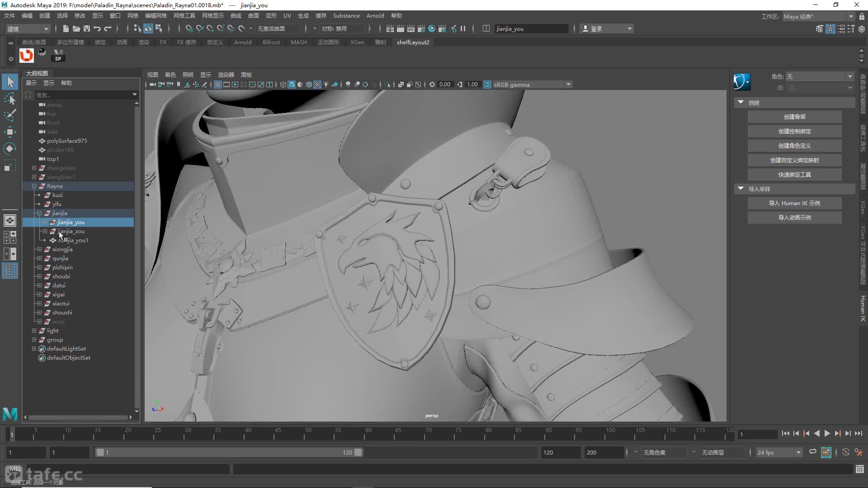Toggle film gate in viewport toolbar
Image resolution: width=868 pixels, height=488 pixels.
click(x=226, y=84)
